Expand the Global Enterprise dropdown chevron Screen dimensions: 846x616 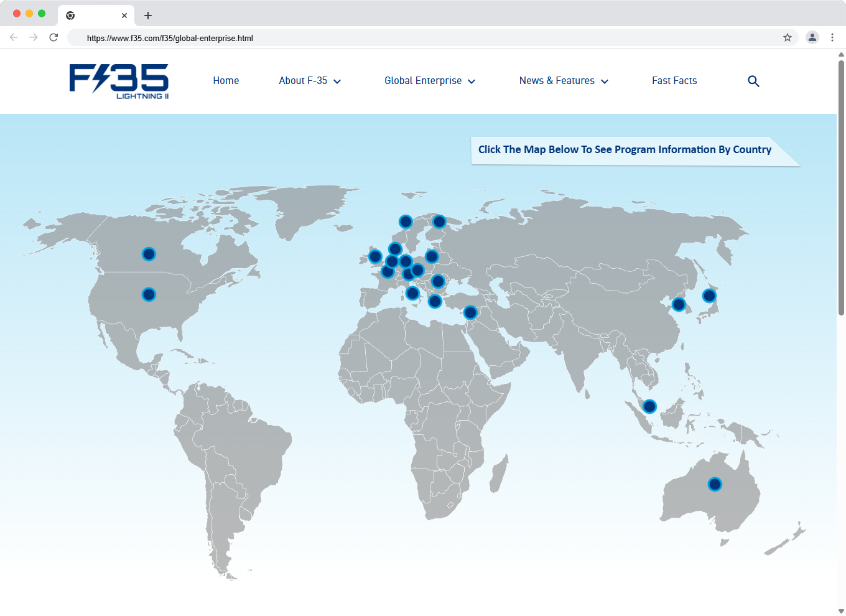coord(472,82)
